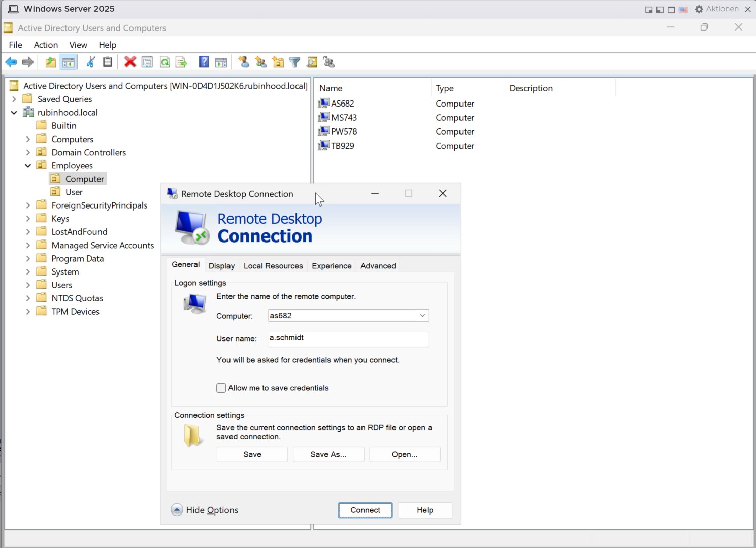Click the Cut scissors icon
The image size is (756, 548).
click(91, 62)
